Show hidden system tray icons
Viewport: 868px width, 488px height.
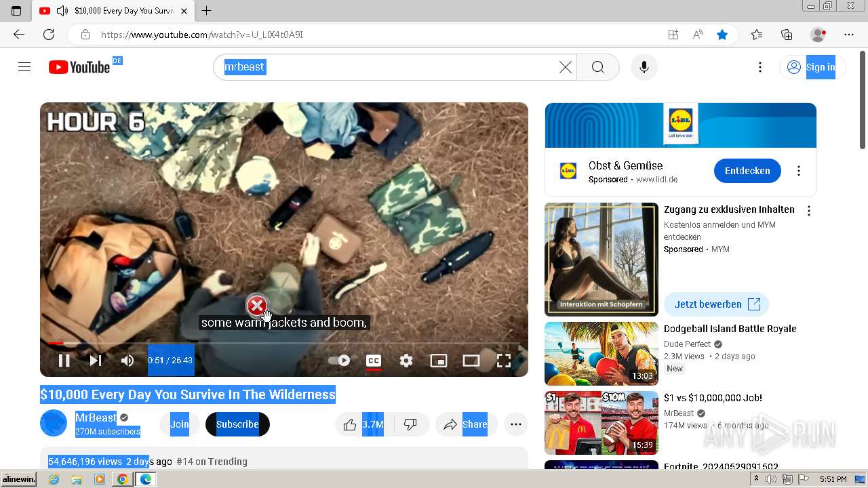click(x=756, y=479)
